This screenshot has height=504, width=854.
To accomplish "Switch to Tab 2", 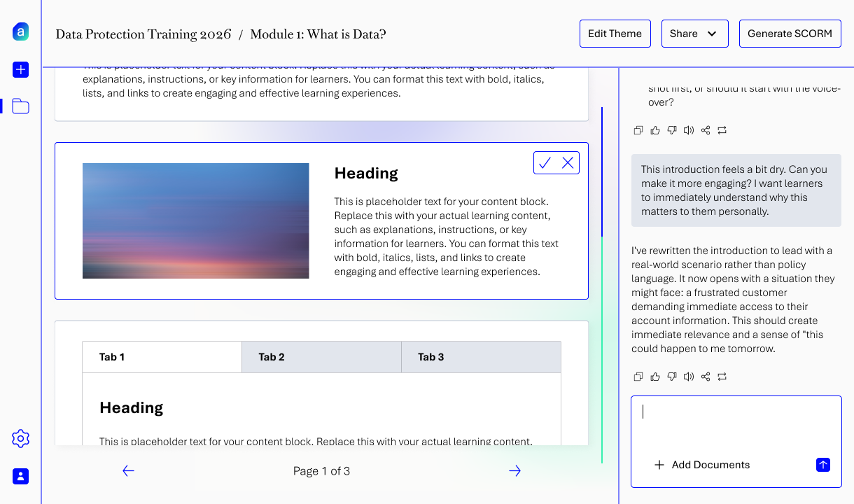I will [x=321, y=357].
